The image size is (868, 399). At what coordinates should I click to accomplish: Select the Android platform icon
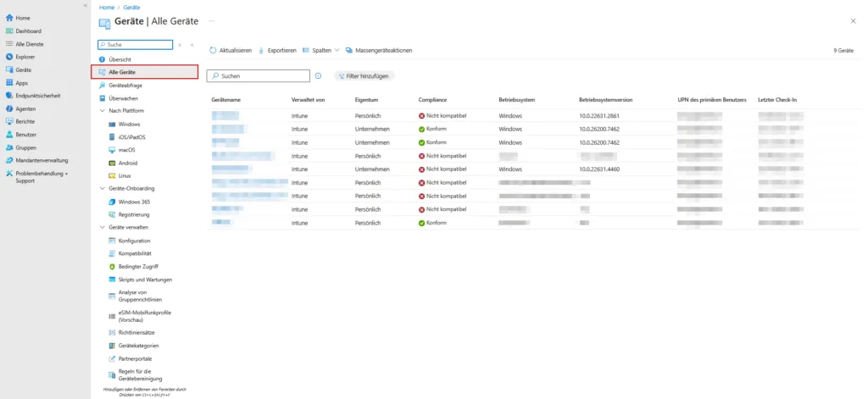pyautogui.click(x=111, y=163)
